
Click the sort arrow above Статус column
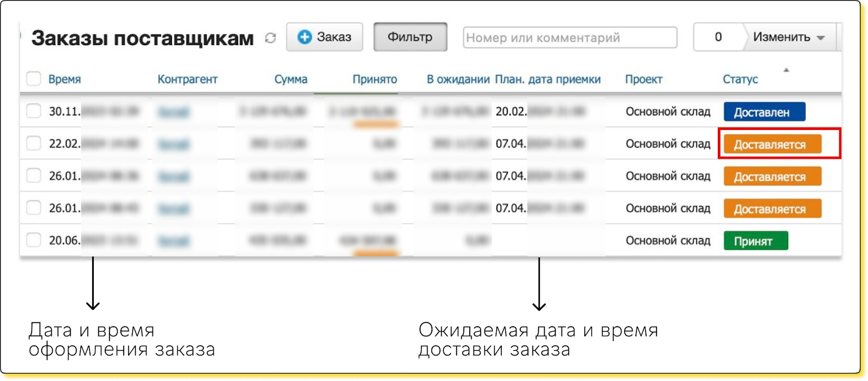click(786, 70)
